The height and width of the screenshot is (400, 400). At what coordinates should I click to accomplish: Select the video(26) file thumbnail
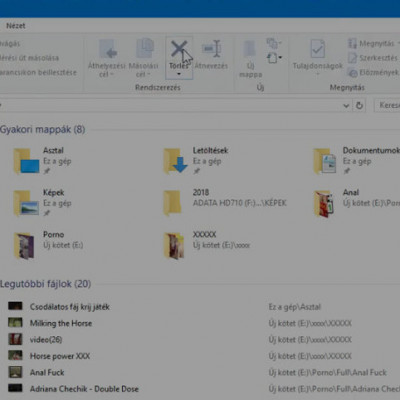pos(15,339)
